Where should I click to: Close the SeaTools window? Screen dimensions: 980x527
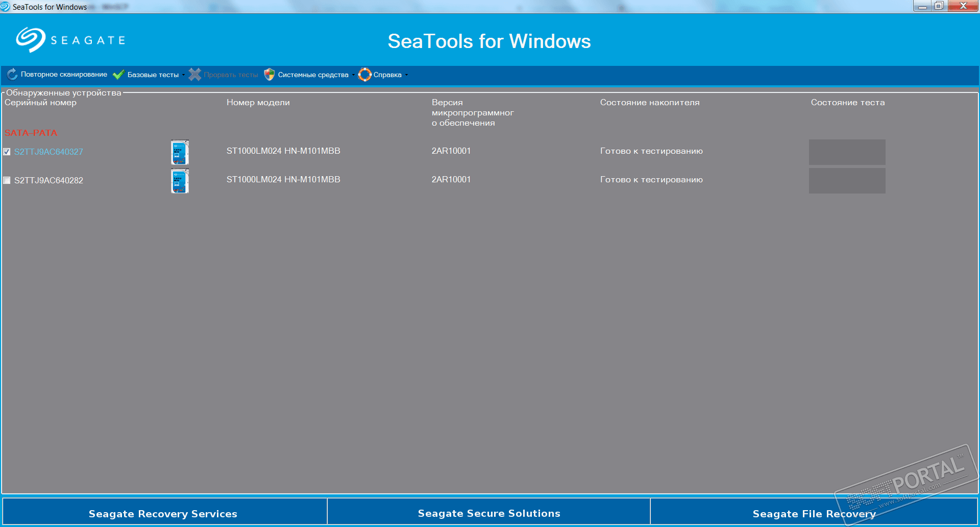click(963, 6)
